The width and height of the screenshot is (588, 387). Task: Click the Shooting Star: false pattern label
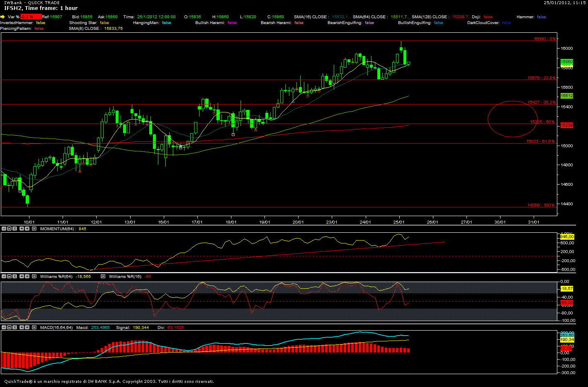(89, 23)
